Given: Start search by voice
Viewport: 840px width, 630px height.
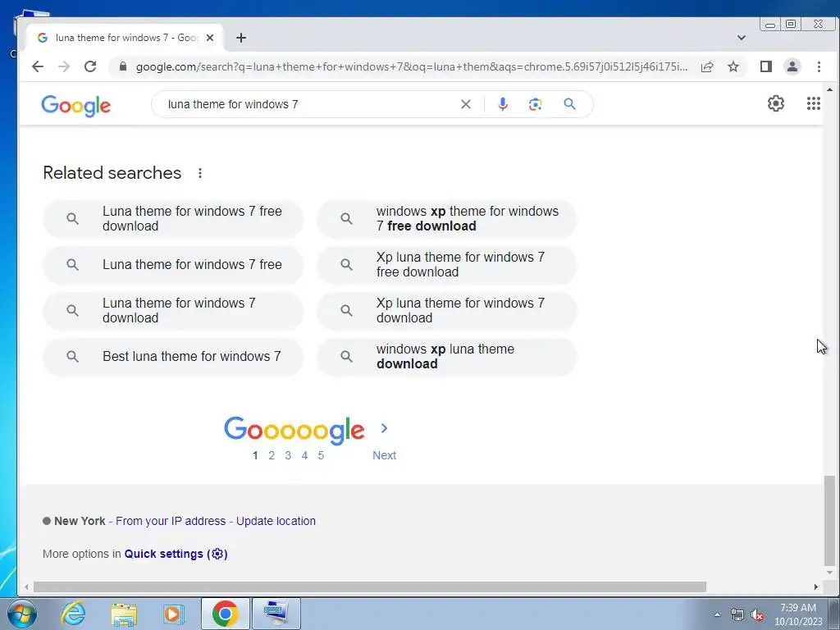Looking at the screenshot, I should [503, 104].
